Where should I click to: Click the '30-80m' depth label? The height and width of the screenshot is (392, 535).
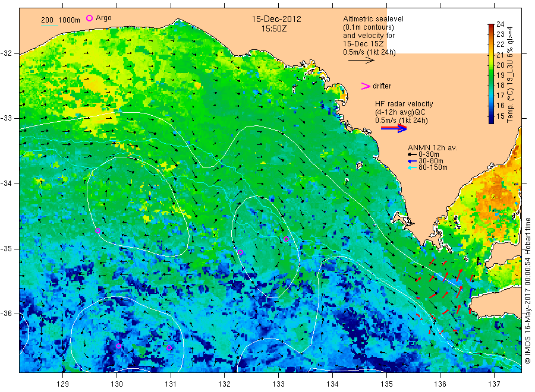[431, 161]
